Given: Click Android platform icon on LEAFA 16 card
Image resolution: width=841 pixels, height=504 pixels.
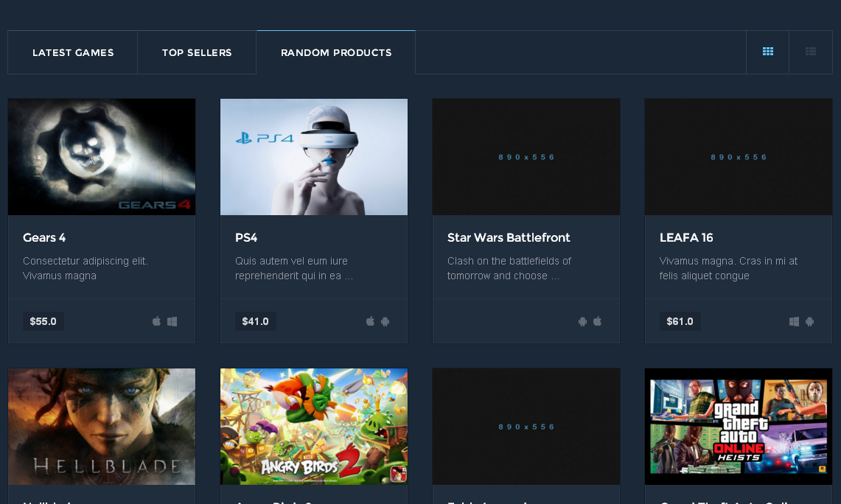Looking at the screenshot, I should tap(810, 321).
